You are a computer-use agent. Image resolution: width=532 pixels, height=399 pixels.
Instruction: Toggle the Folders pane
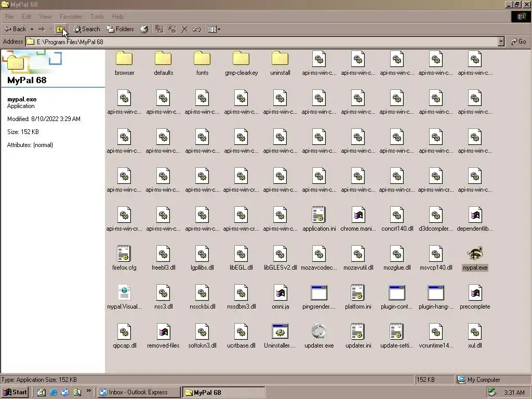click(x=121, y=29)
